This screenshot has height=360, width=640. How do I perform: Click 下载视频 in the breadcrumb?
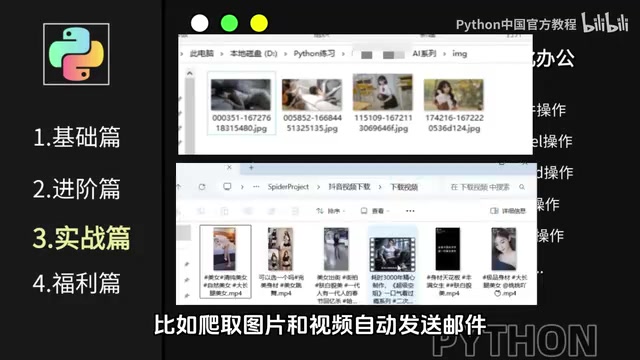(404, 187)
